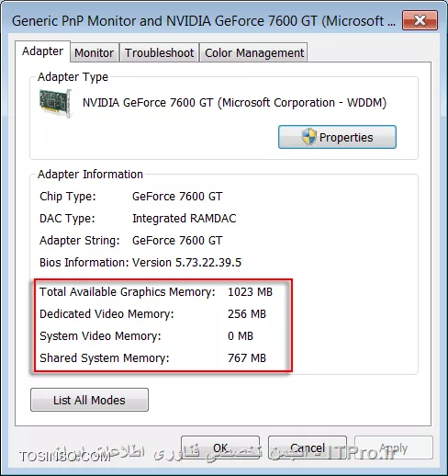This screenshot has height=476, width=448.
Task: Click the DAC Type Integrated RAMDAC text
Action: point(184,219)
